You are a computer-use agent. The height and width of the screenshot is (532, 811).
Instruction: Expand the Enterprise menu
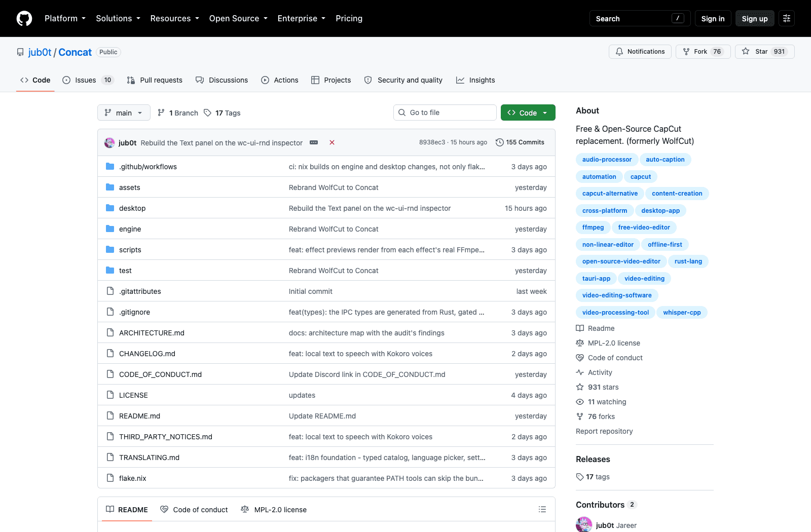tap(301, 18)
